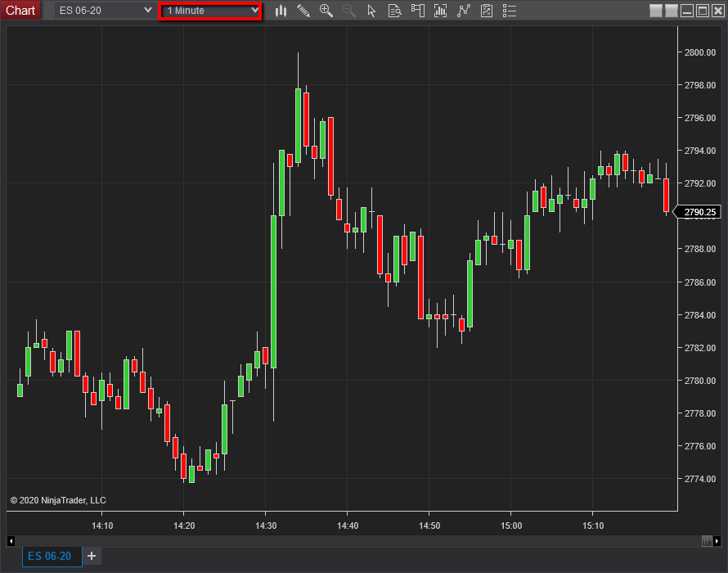Click the 2790.25 current price marker

[x=697, y=212]
